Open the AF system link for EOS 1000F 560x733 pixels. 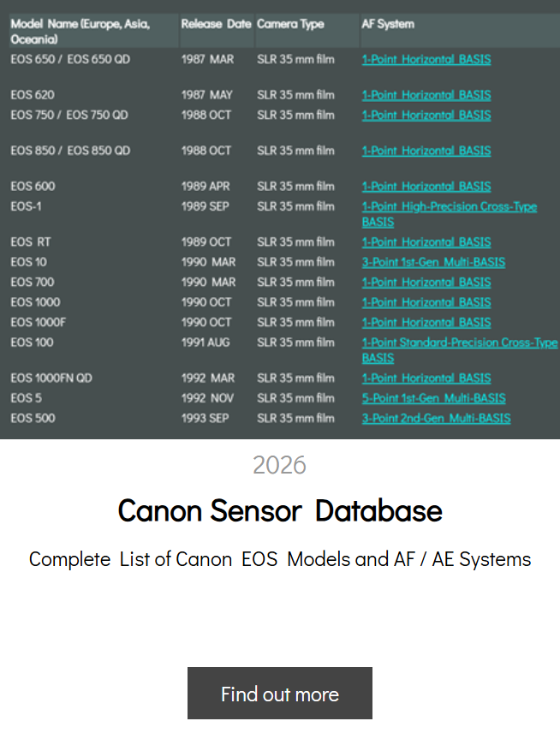pos(426,323)
